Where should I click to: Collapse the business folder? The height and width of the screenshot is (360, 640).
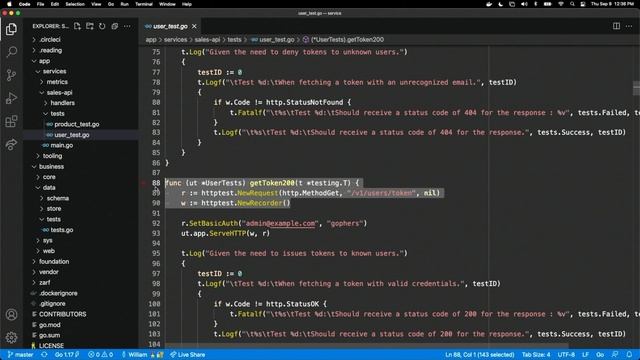coord(51,167)
